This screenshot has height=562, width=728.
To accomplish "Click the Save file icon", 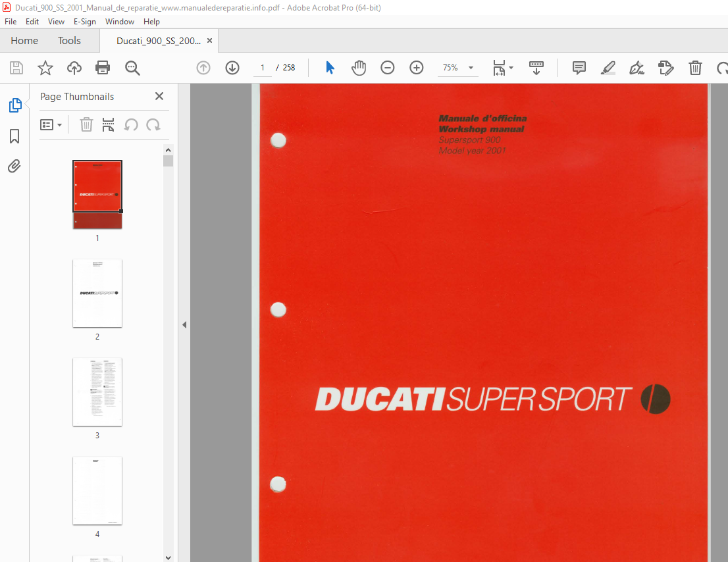I will click(16, 68).
